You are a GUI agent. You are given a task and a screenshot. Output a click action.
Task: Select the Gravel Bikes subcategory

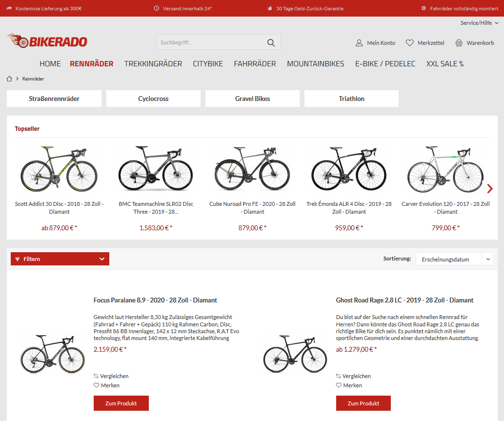click(252, 99)
